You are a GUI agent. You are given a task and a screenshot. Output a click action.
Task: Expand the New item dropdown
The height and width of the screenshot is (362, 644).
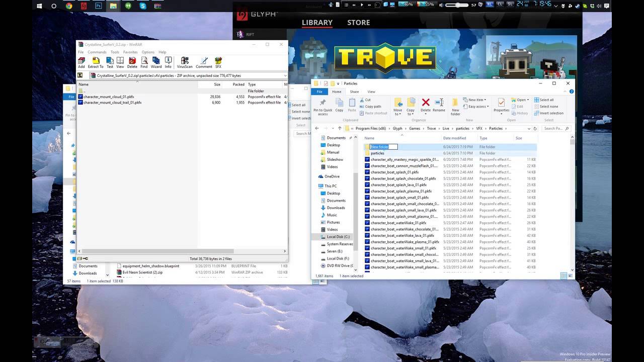tap(475, 100)
